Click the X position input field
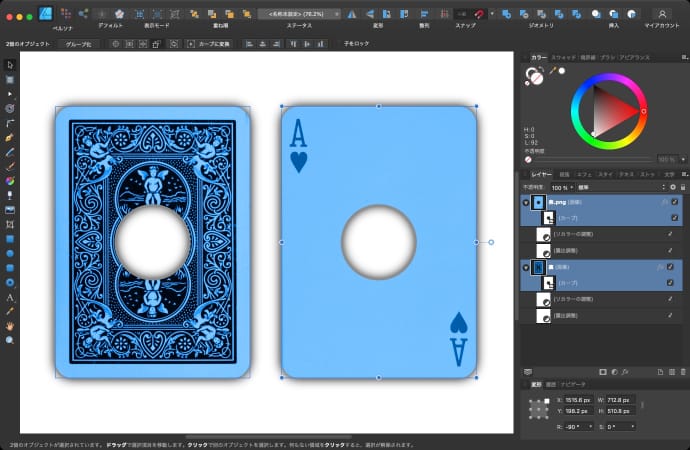This screenshot has height=450, width=690. coord(580,402)
